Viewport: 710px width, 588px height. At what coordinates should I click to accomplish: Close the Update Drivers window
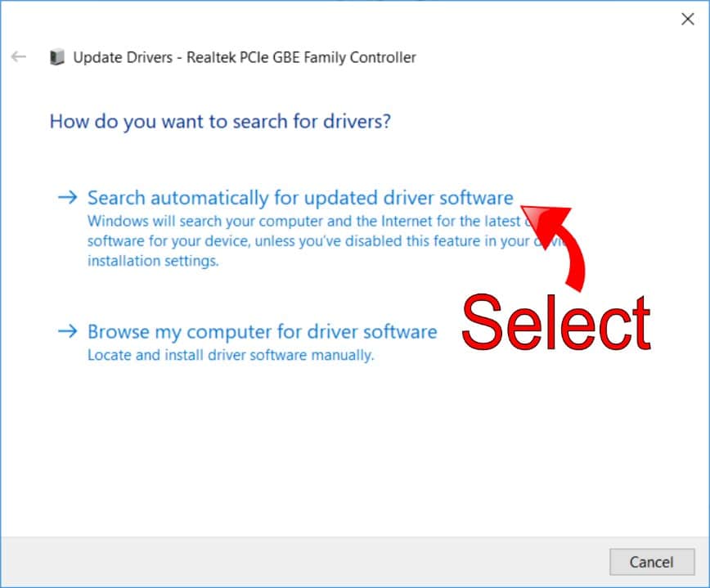tap(687, 20)
